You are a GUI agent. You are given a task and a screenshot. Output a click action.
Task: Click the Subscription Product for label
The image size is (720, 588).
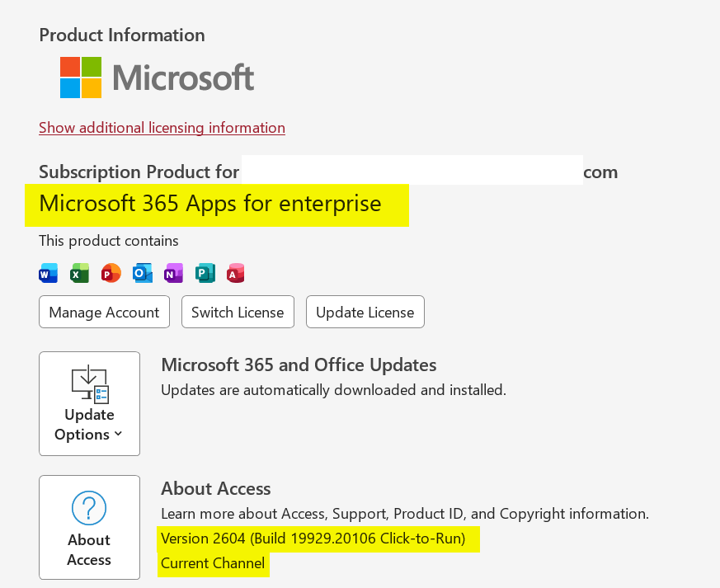(x=139, y=172)
